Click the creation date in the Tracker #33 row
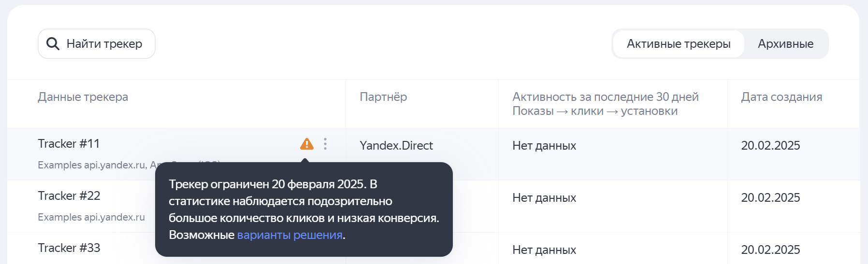Image resolution: width=868 pixels, height=264 pixels. pos(770,250)
